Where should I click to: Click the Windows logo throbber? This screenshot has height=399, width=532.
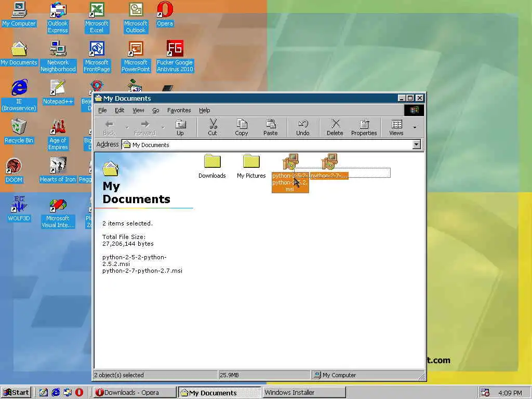pyautogui.click(x=414, y=110)
